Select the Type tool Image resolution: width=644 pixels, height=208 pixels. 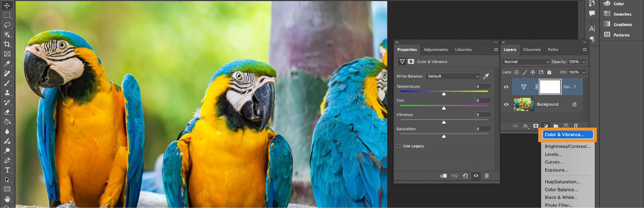8,169
